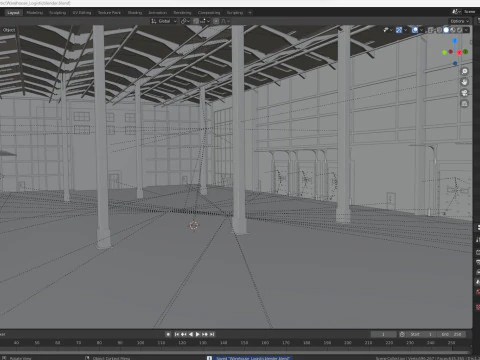Click the zoom viewport magnifier icon
This screenshot has width=480, height=360.
[464, 71]
